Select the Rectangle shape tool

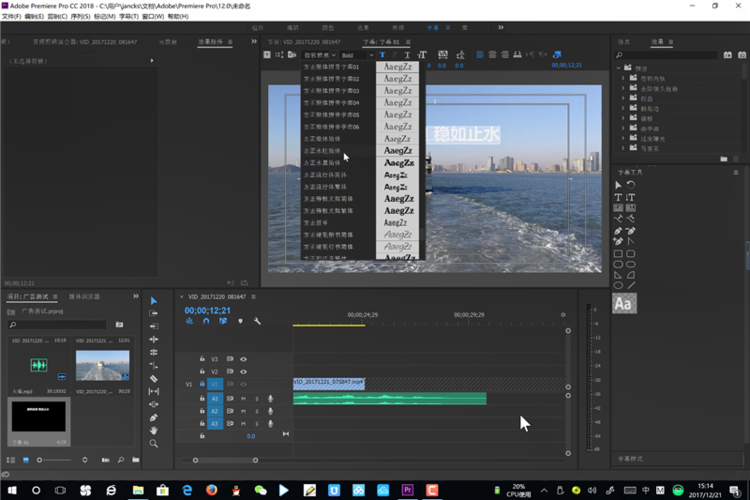(618, 254)
